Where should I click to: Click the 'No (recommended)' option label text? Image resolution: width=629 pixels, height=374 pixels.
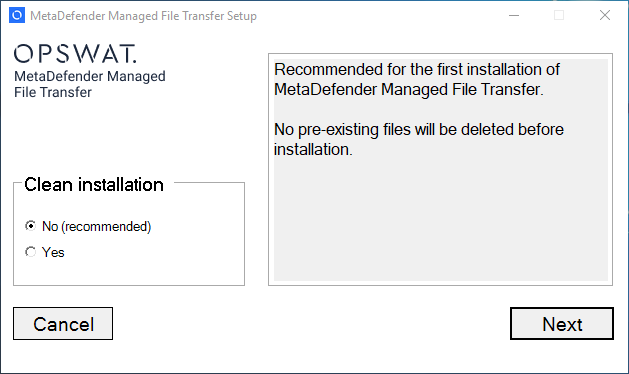[97, 227]
